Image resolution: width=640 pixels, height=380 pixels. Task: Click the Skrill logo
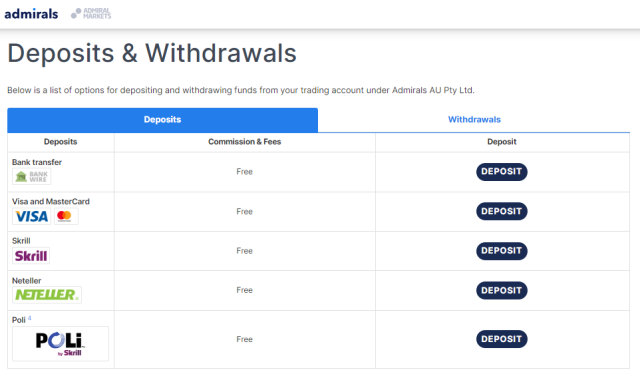(x=31, y=256)
